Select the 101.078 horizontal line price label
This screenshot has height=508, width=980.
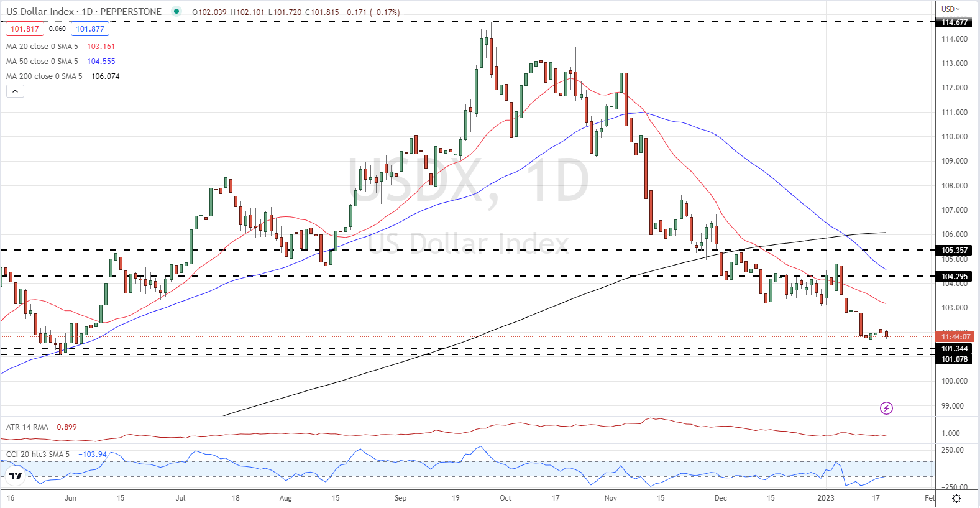point(955,359)
